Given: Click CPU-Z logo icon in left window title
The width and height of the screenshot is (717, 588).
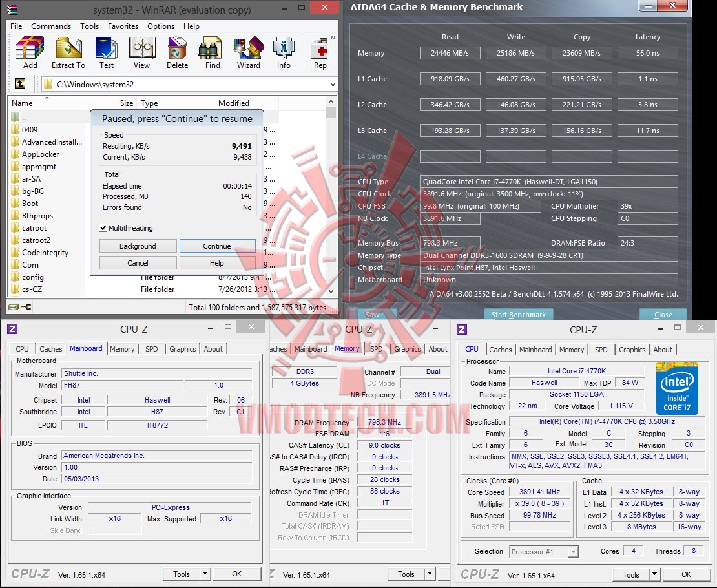Looking at the screenshot, I should point(12,329).
